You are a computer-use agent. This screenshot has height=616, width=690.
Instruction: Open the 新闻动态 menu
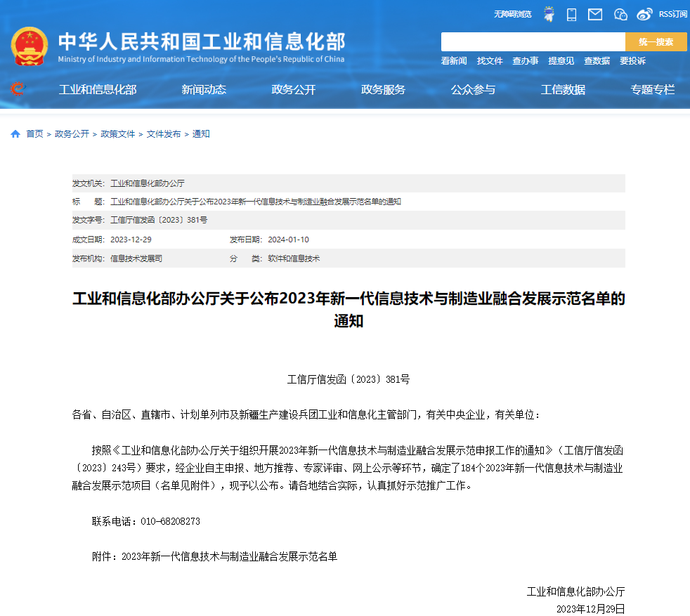203,90
